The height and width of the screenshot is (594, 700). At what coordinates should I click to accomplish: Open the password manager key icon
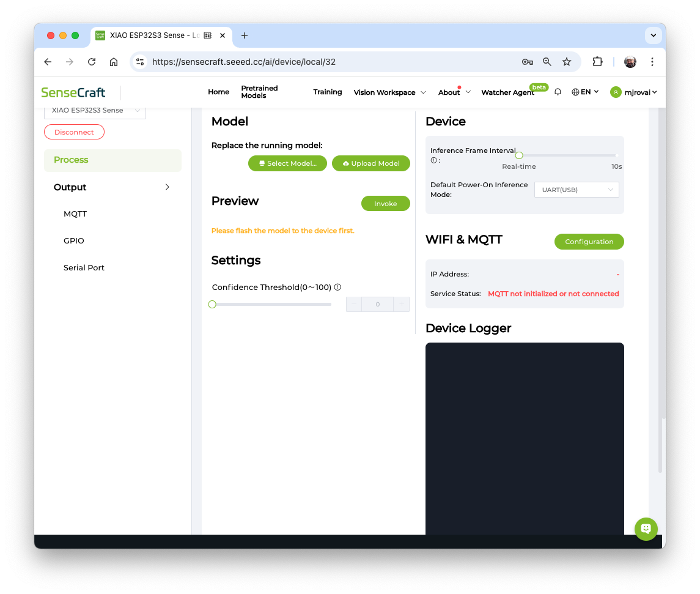tap(527, 62)
